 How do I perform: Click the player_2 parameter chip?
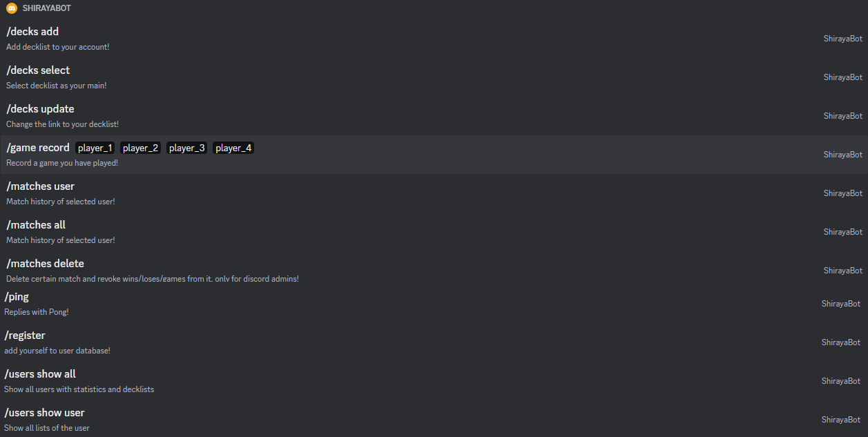(140, 147)
